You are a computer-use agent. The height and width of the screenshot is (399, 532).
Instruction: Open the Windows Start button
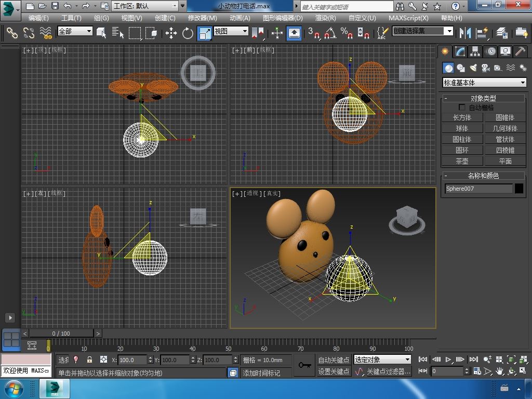13,389
